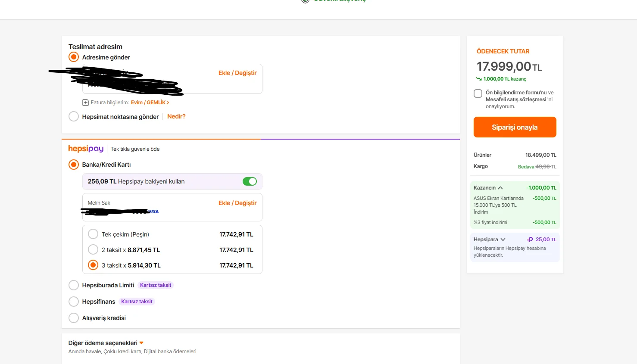The image size is (637, 364).
Task: Click the 17.999,00 TL total amount
Action: 509,66
